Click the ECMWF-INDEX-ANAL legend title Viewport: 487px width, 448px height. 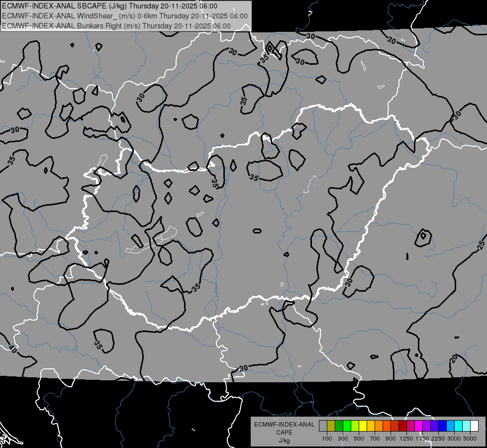[284, 425]
